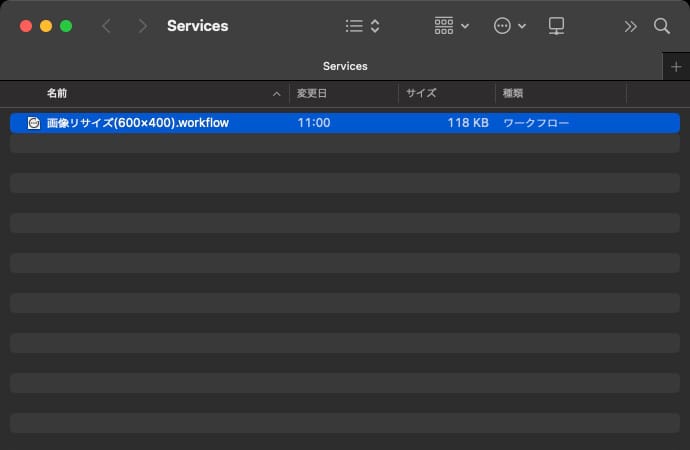Select 画像リサイズ(600×400).workflow file name
690x450 pixels.
pyautogui.click(x=138, y=123)
